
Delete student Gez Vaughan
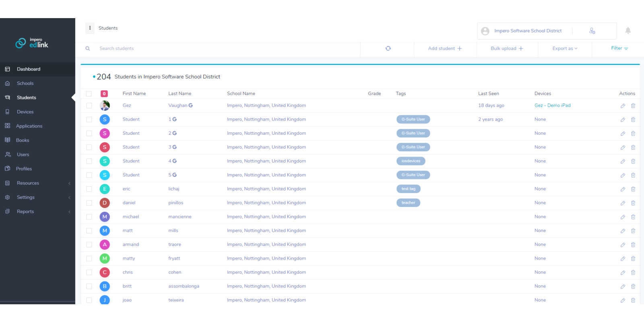click(x=633, y=106)
